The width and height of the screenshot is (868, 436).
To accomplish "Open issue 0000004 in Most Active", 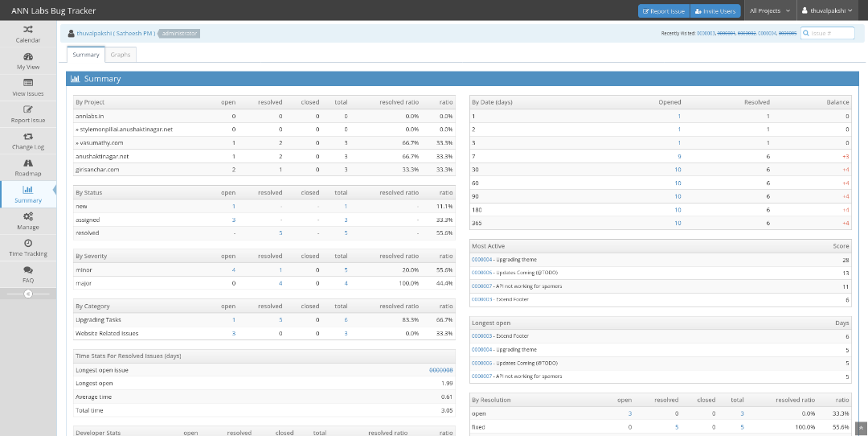I will 481,260.
